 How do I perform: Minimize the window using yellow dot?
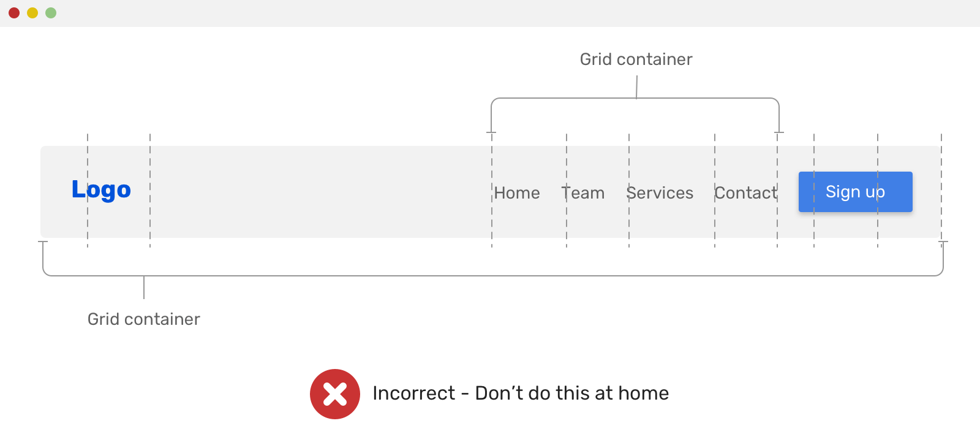[32, 13]
